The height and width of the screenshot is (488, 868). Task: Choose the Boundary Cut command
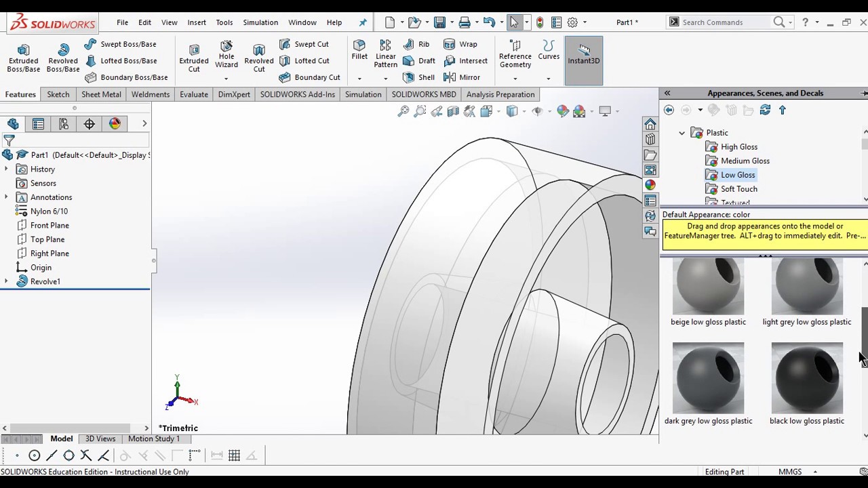(x=309, y=77)
